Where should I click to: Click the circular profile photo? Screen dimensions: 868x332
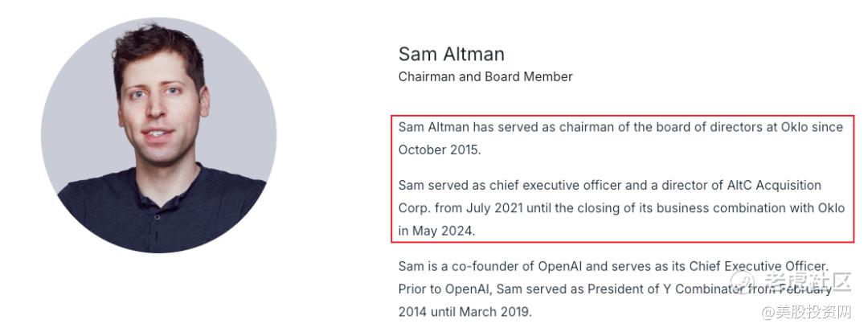[x=159, y=136]
